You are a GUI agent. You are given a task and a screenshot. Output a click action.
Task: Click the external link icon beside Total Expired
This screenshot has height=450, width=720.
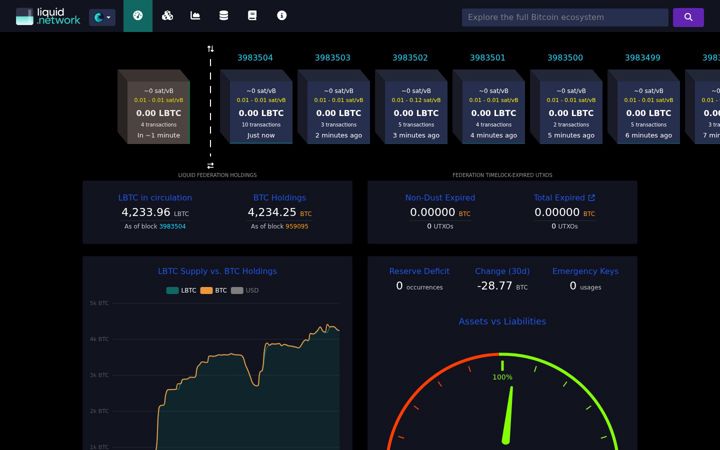[591, 197]
